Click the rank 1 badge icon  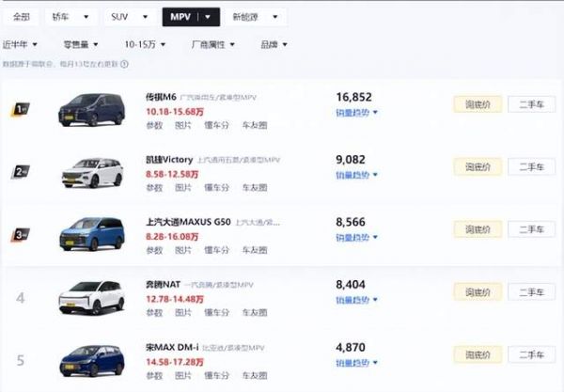(x=20, y=109)
